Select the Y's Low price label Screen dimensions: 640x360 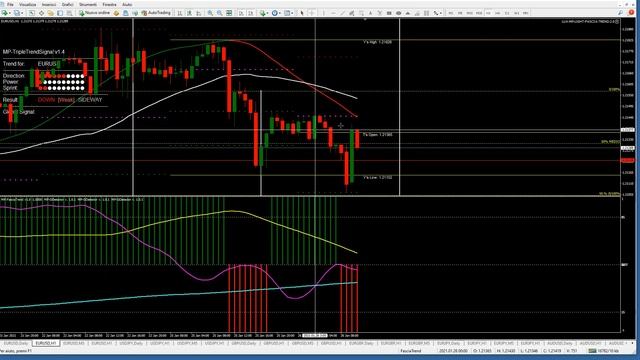tap(378, 178)
